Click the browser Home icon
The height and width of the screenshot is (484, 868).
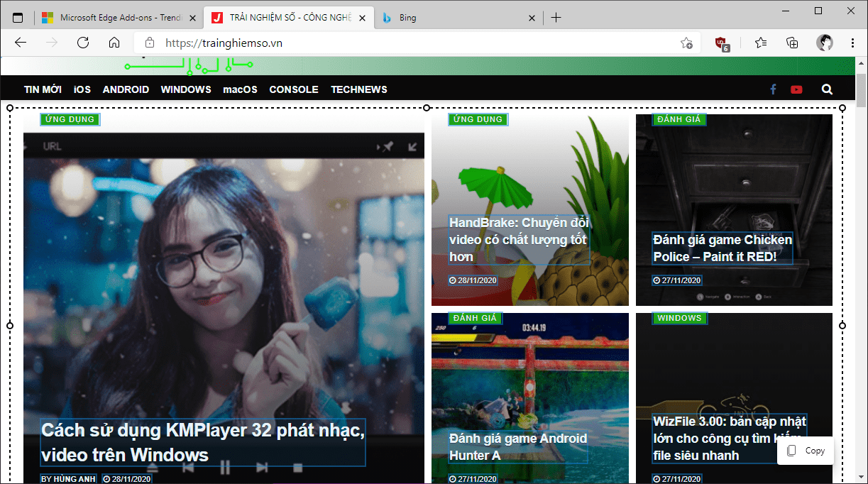tap(114, 43)
